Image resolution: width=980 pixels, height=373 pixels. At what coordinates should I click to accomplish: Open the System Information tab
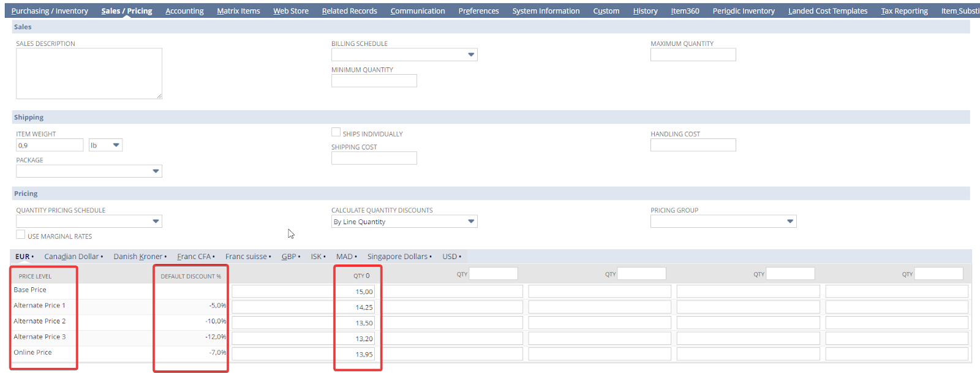coord(546,11)
